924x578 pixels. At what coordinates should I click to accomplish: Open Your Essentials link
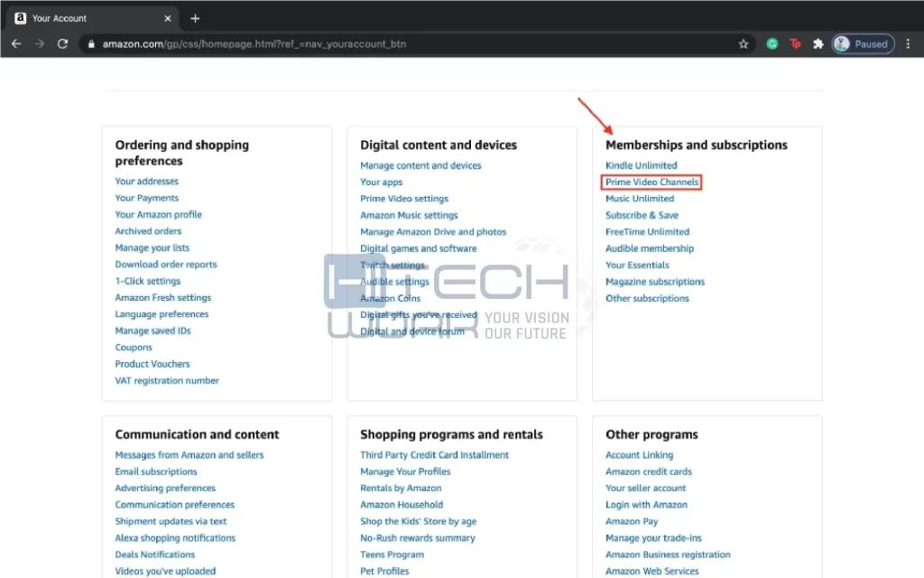(x=638, y=265)
